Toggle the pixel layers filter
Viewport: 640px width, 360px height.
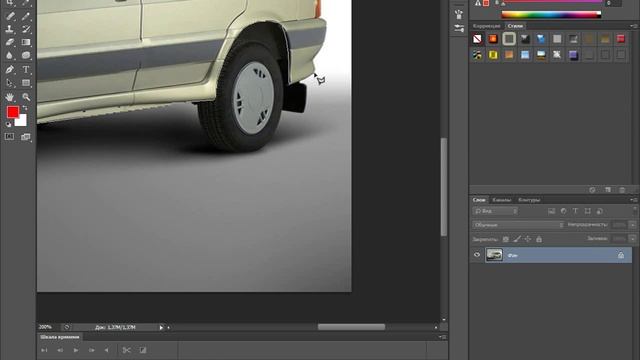pyautogui.click(x=551, y=211)
